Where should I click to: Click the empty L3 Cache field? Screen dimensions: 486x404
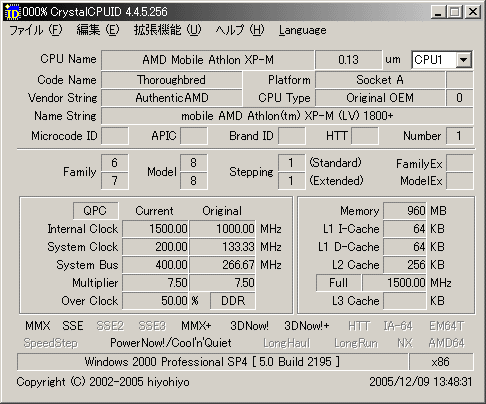pos(405,301)
